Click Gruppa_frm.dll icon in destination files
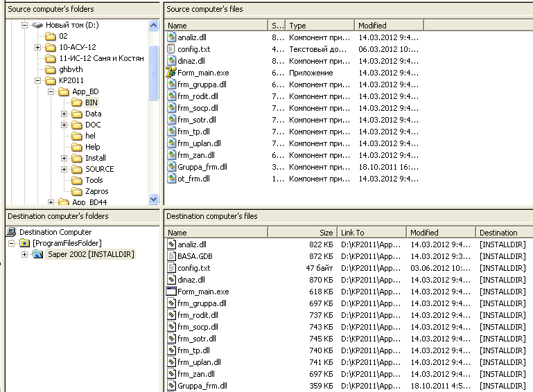Viewport: 533px width, 392px height. (172, 386)
